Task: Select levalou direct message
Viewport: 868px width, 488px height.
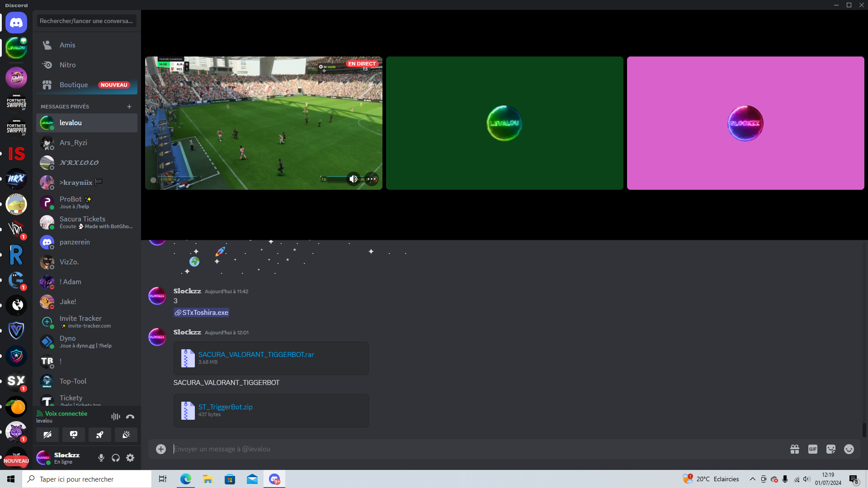Action: point(87,123)
